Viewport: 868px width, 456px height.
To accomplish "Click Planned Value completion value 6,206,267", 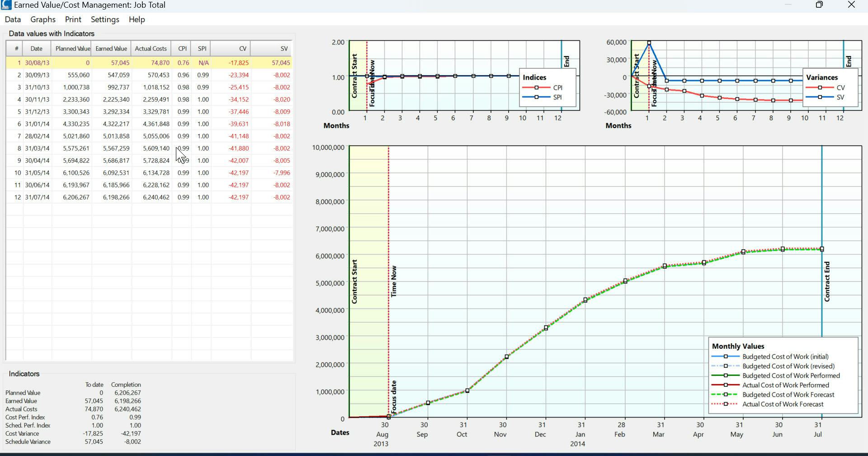I will (x=127, y=393).
